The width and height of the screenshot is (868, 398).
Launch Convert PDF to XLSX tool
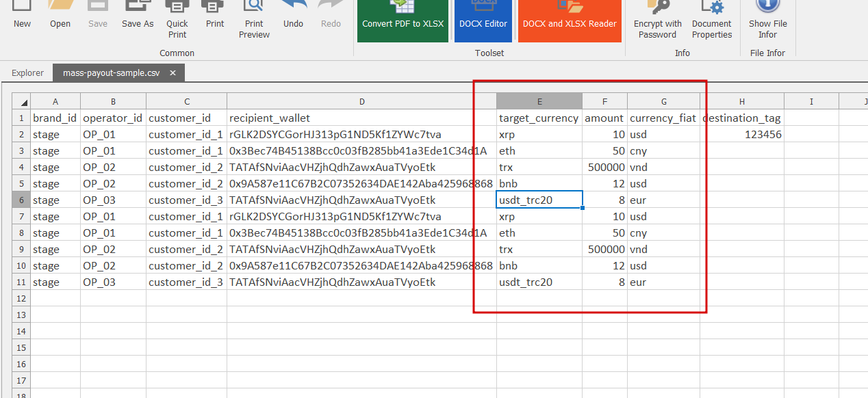pos(403,21)
